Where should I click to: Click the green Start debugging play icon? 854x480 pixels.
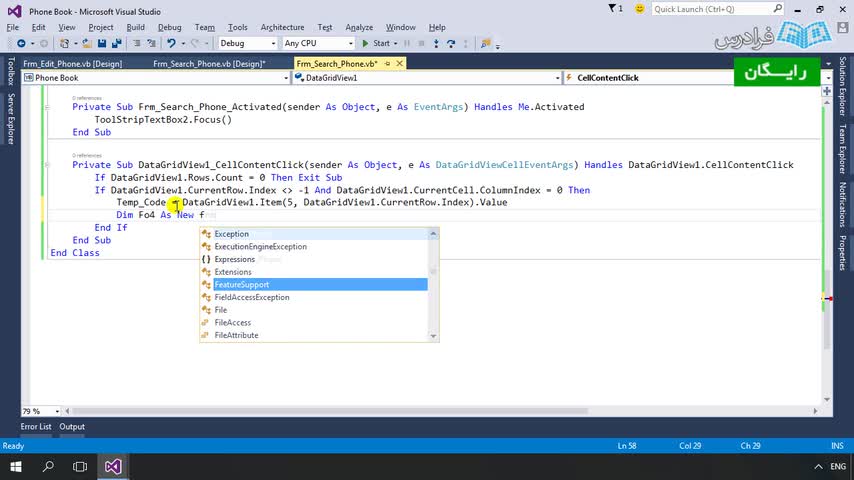click(365, 43)
